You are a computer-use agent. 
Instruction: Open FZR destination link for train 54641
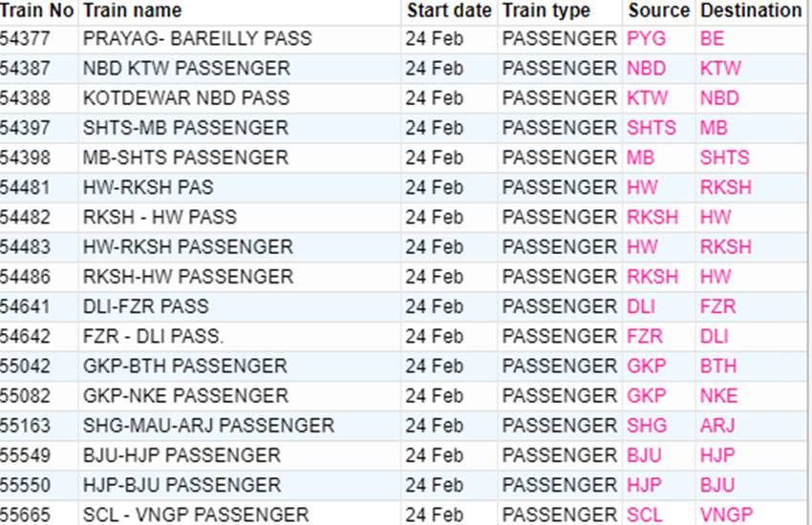click(x=717, y=306)
